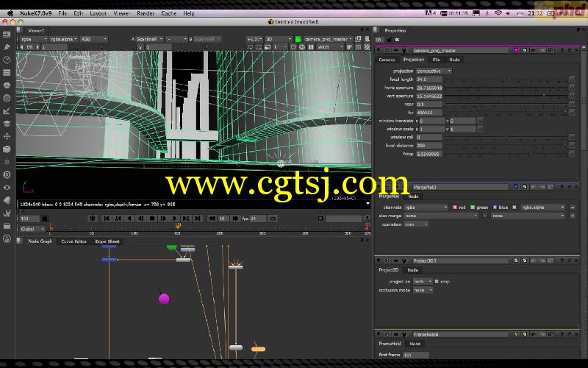Toggle the green 3D camera lock icon
588x368 pixels.
click(298, 39)
